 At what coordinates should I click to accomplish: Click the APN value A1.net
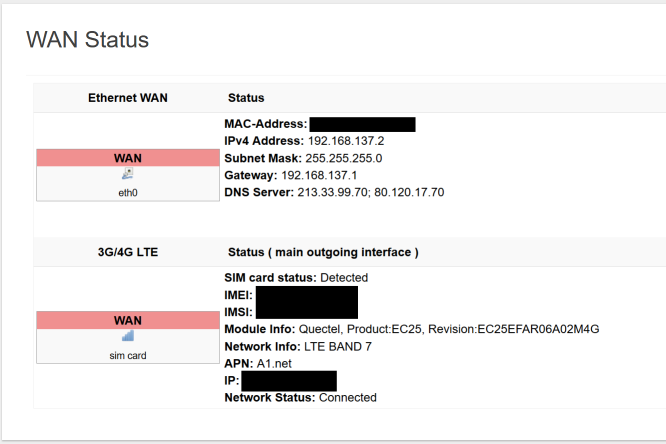click(274, 364)
